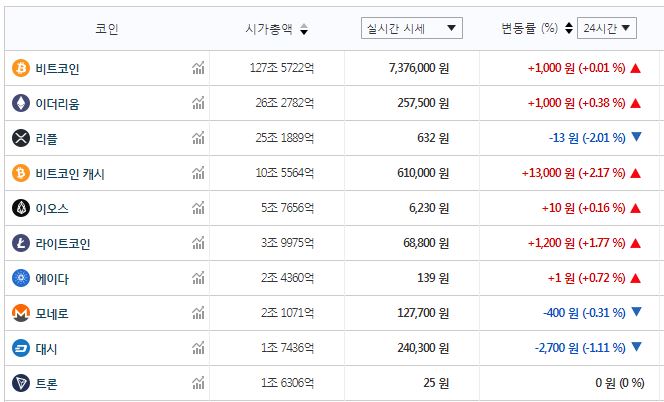Click the 리플 price change -2.01%

pyautogui.click(x=586, y=138)
